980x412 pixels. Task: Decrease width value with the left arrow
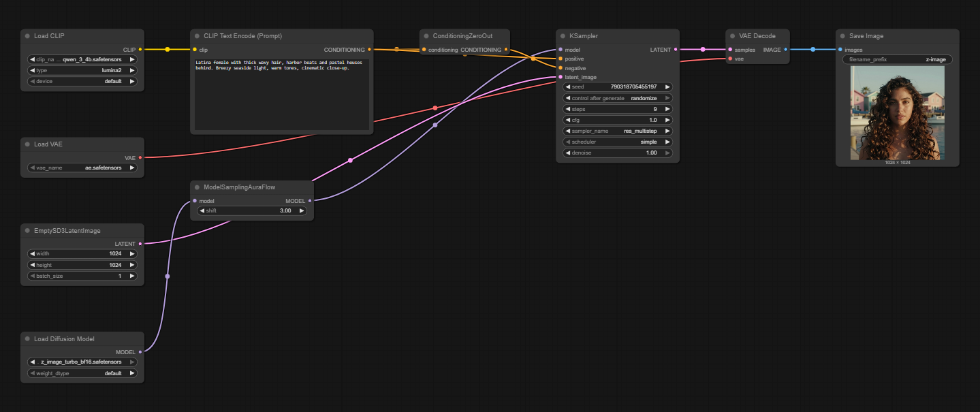pyautogui.click(x=32, y=254)
